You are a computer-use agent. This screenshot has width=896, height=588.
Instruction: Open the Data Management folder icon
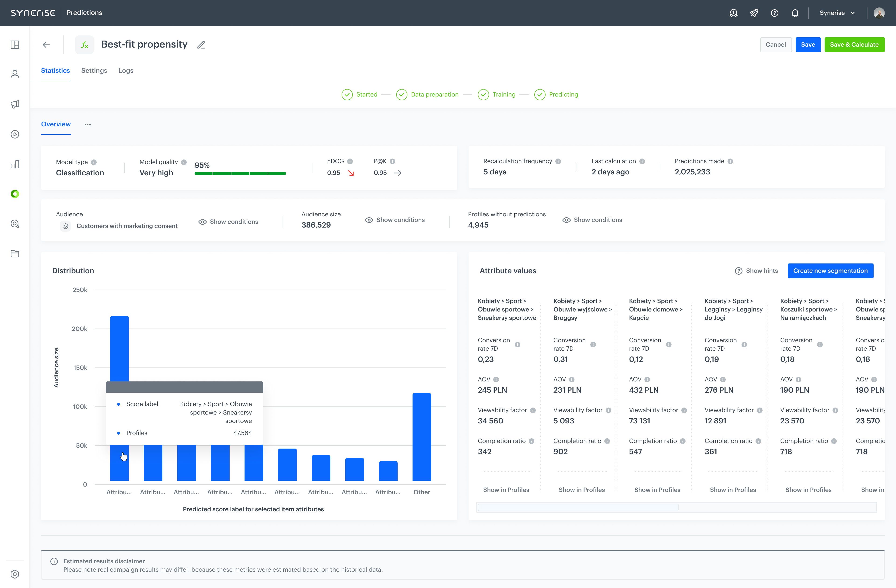coord(15,254)
